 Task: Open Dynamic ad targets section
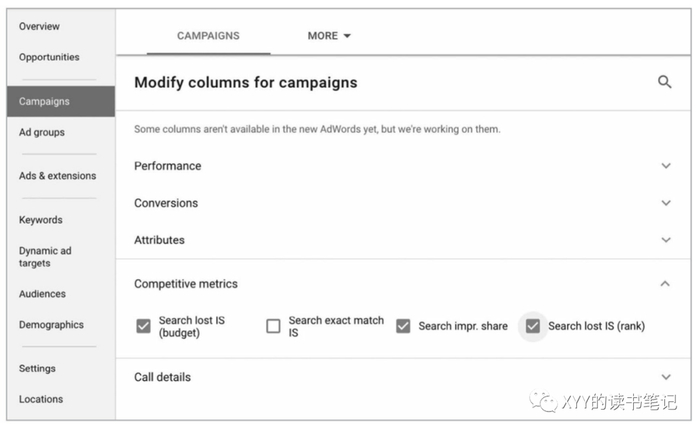[x=45, y=257]
